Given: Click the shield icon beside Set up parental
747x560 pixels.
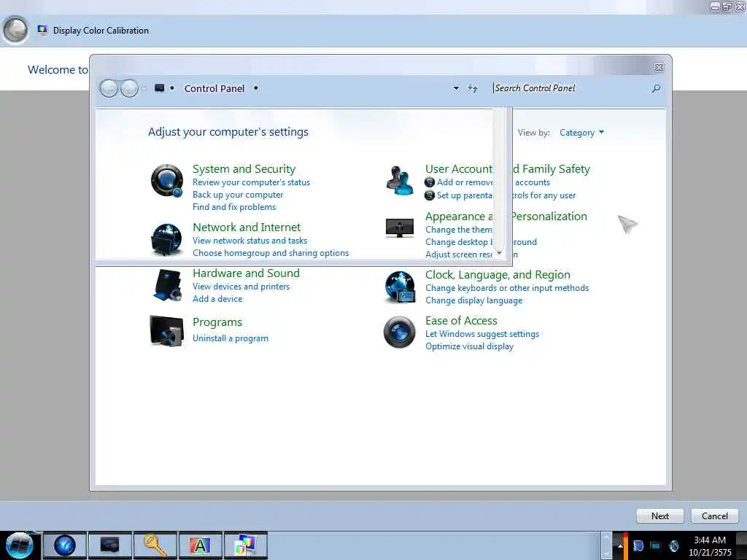Looking at the screenshot, I should pyautogui.click(x=430, y=195).
